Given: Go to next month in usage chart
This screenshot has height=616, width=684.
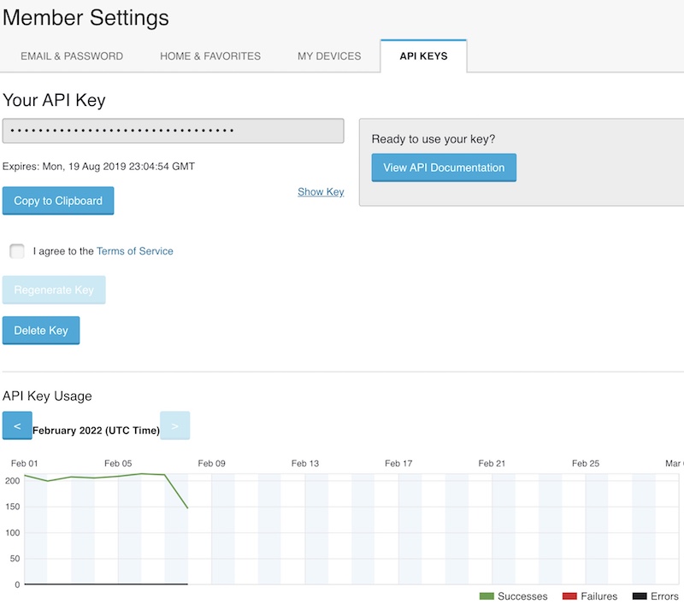Looking at the screenshot, I should 174,425.
